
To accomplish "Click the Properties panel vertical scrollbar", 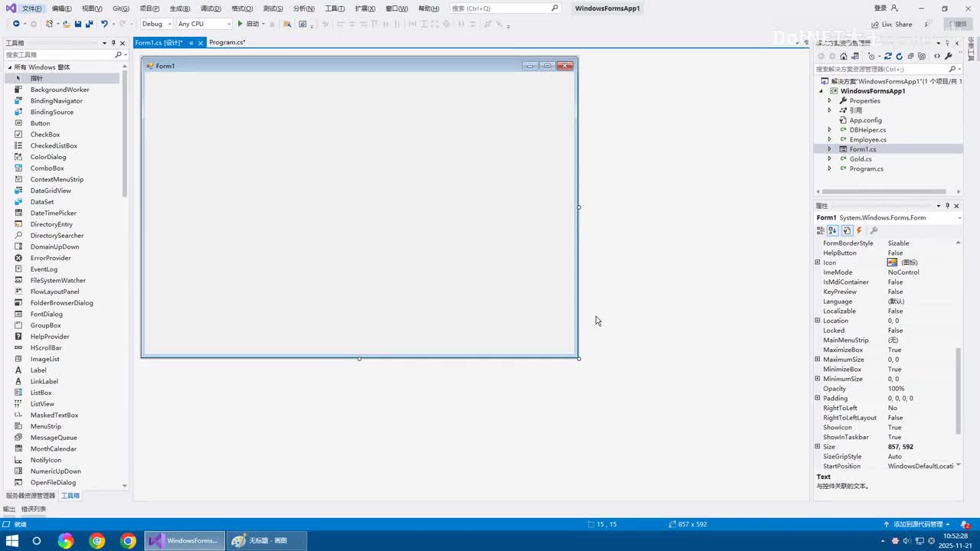I will (x=958, y=390).
